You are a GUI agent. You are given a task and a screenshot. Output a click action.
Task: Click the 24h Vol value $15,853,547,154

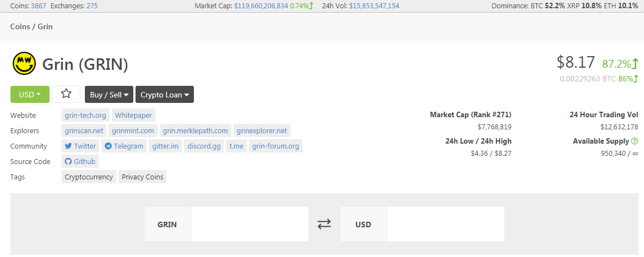374,6
